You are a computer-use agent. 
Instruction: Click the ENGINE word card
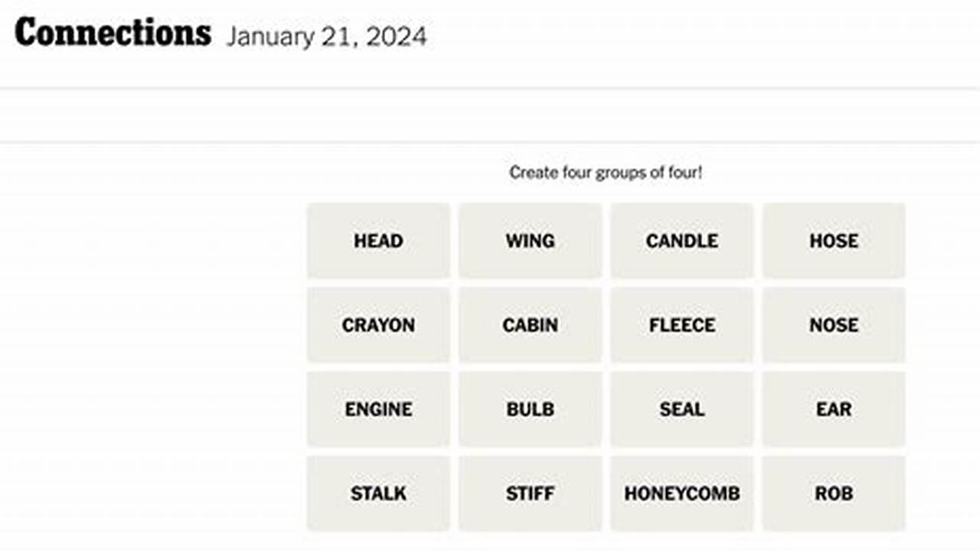coord(378,409)
